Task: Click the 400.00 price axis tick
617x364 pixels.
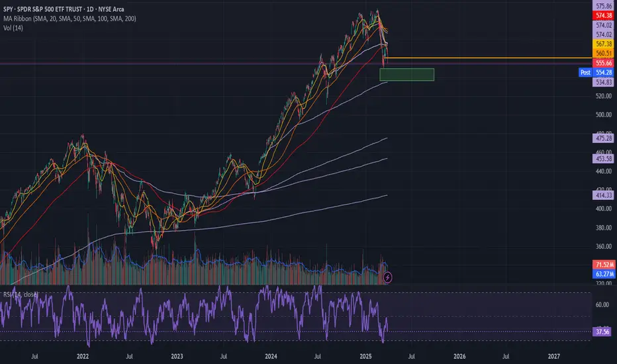Action: 604,208
